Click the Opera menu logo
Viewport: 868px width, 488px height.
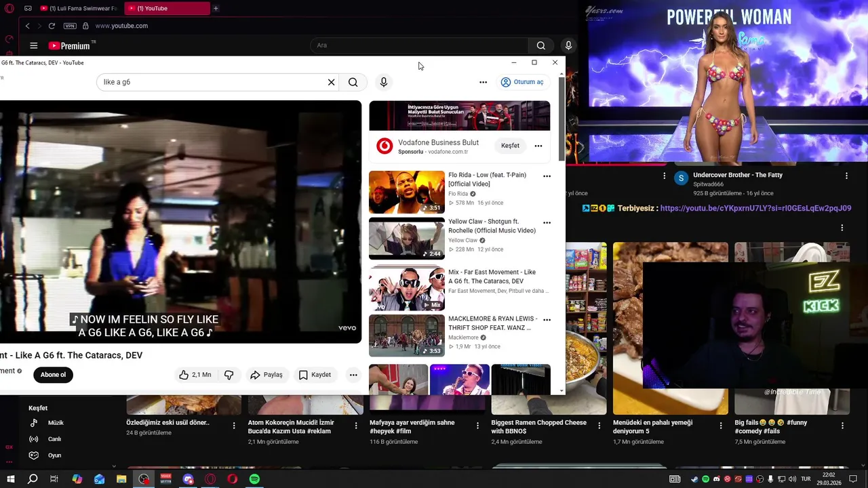tap(9, 8)
